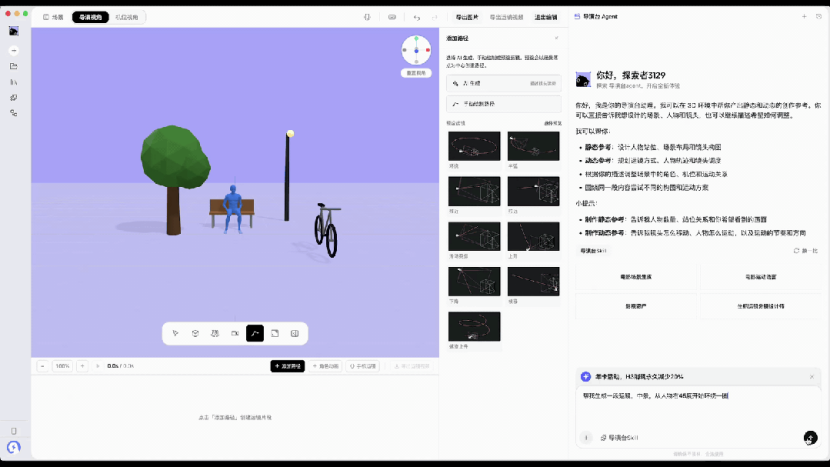Click the avatar logo atop left sidebar
The height and width of the screenshot is (468, 831).
click(14, 31)
